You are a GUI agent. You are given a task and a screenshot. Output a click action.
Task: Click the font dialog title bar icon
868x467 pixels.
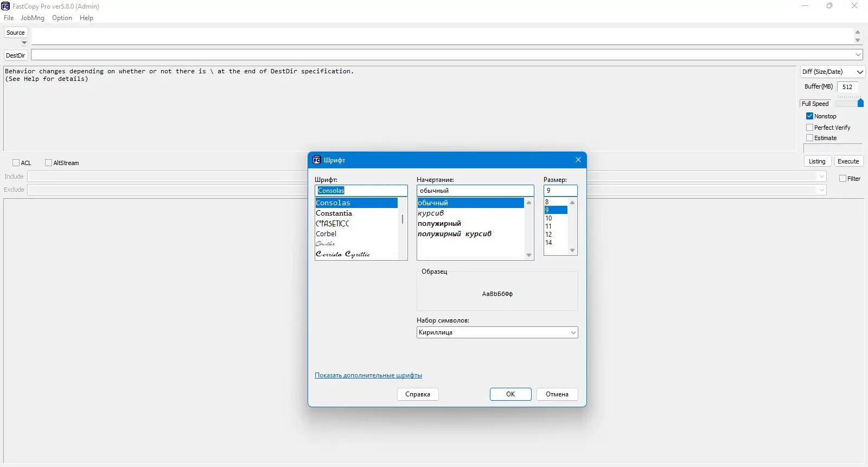point(317,160)
